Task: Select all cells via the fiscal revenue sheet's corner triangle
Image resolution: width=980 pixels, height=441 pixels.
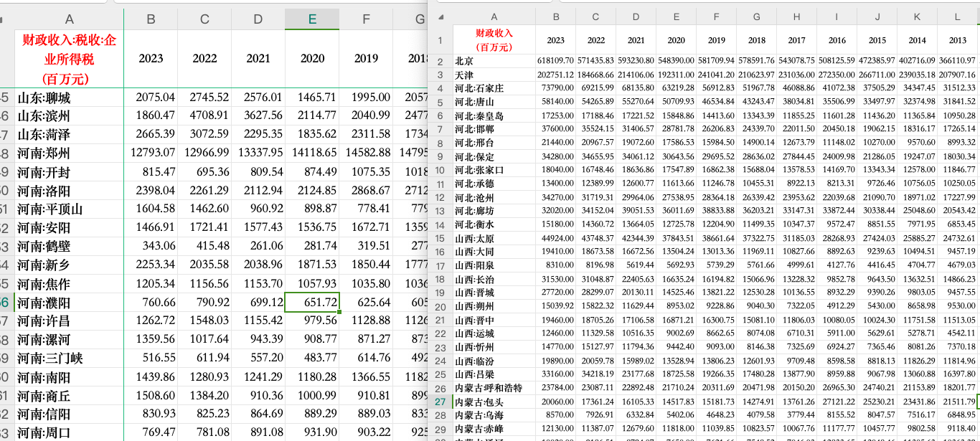Action: pyautogui.click(x=440, y=16)
